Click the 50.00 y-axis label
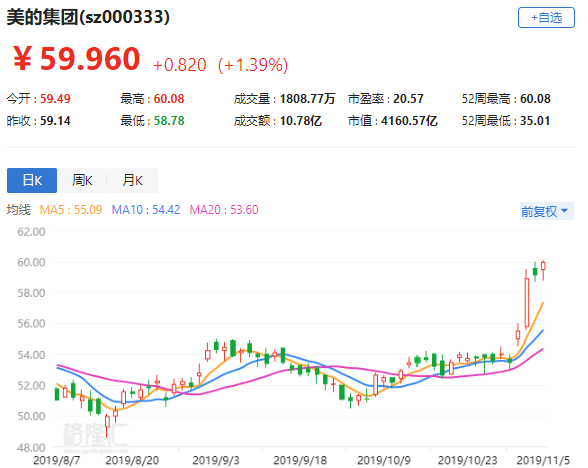588x468 pixels. tap(31, 416)
